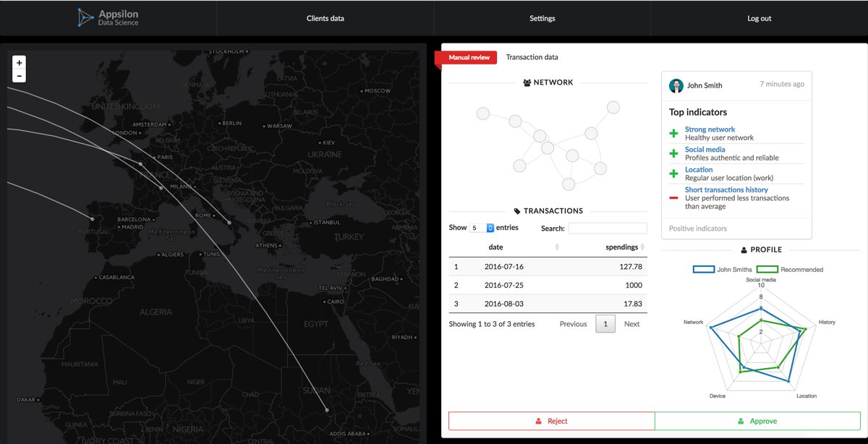Focus the transactions Search field

coord(608,229)
